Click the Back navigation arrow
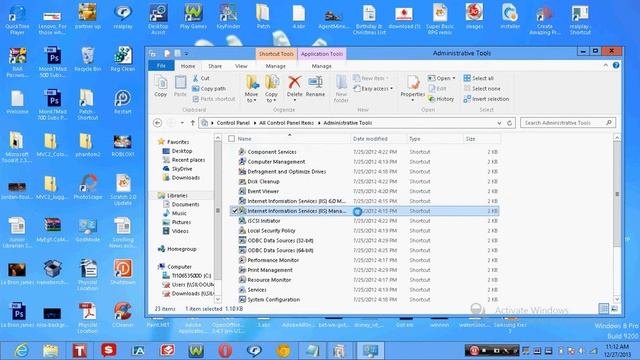The width and height of the screenshot is (640, 360). pos(158,122)
